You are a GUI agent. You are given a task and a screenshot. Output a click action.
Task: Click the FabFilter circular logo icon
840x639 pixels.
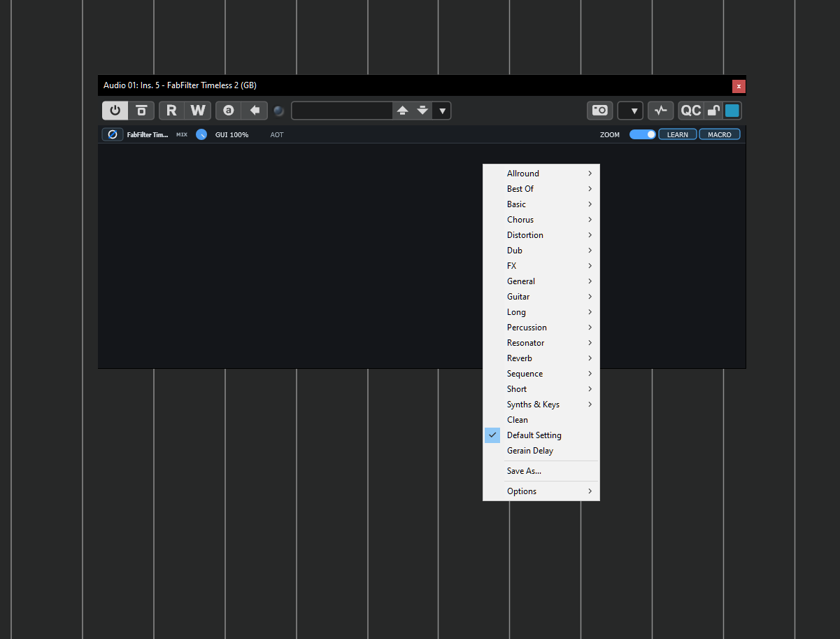113,134
